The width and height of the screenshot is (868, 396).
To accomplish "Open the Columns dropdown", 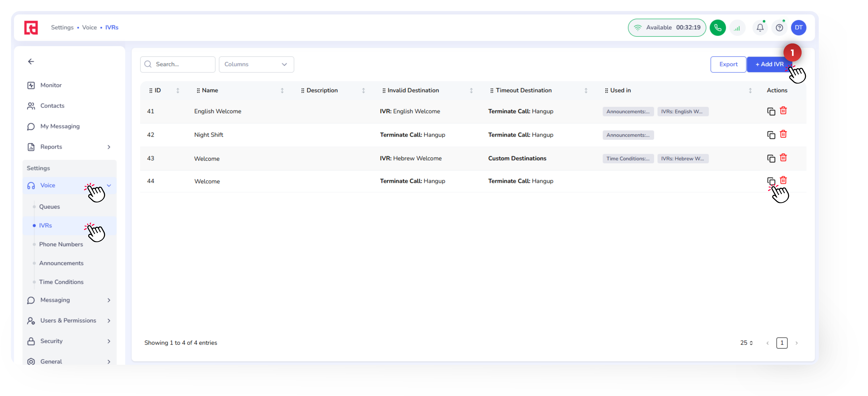I will [256, 64].
